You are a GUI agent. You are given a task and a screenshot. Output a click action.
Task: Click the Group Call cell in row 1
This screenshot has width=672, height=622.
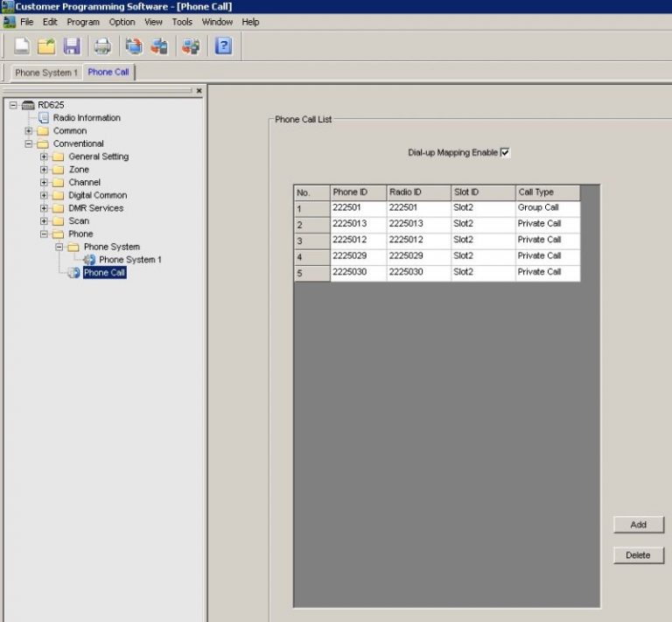tap(548, 207)
